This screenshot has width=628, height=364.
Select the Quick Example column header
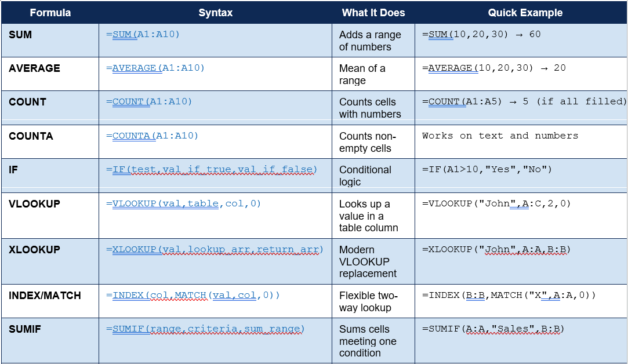[525, 13]
